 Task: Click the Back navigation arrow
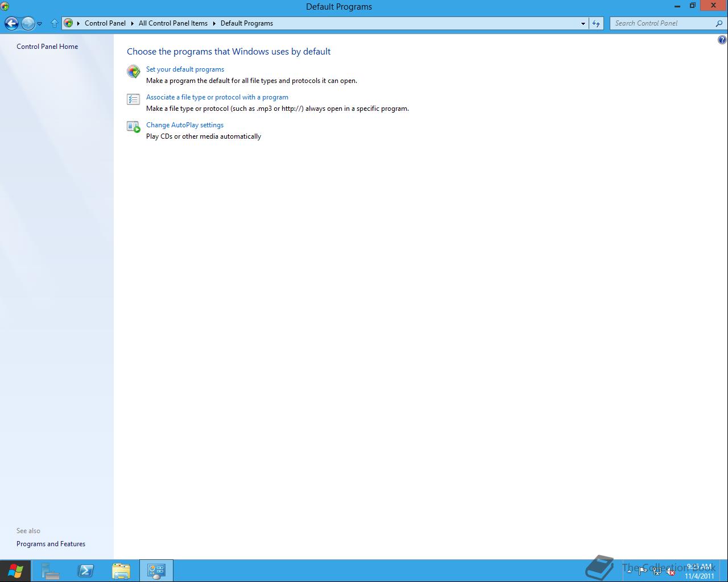(x=11, y=23)
